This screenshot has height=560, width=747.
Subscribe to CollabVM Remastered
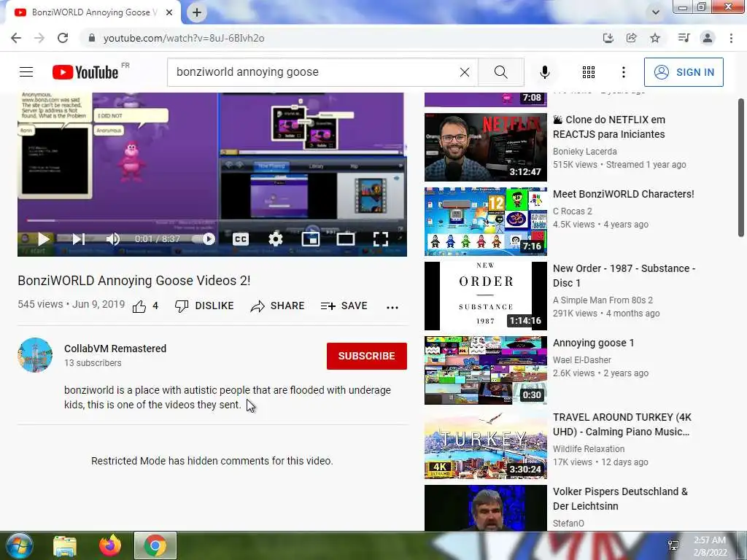coord(366,356)
